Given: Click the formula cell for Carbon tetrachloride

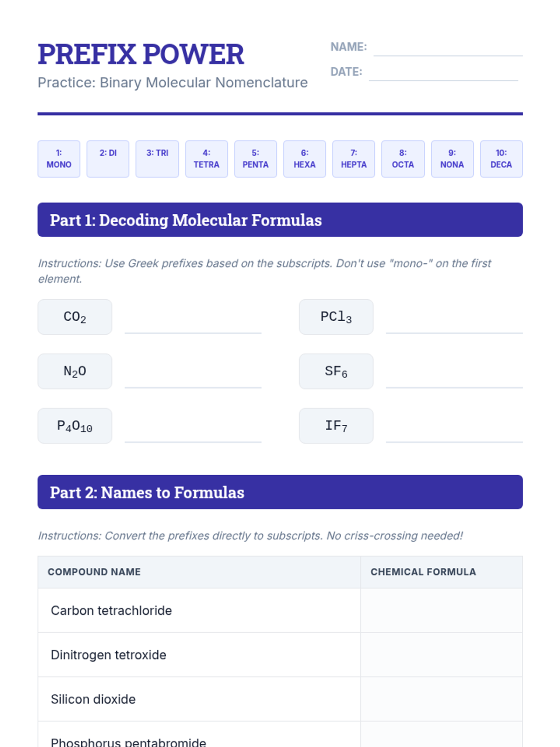Looking at the screenshot, I should (x=441, y=610).
